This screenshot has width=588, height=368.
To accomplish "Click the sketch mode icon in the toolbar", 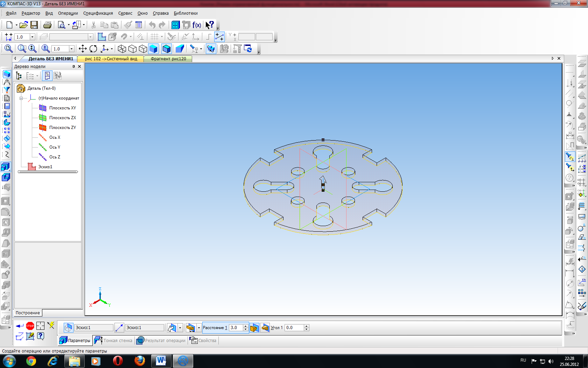I will click(x=101, y=37).
